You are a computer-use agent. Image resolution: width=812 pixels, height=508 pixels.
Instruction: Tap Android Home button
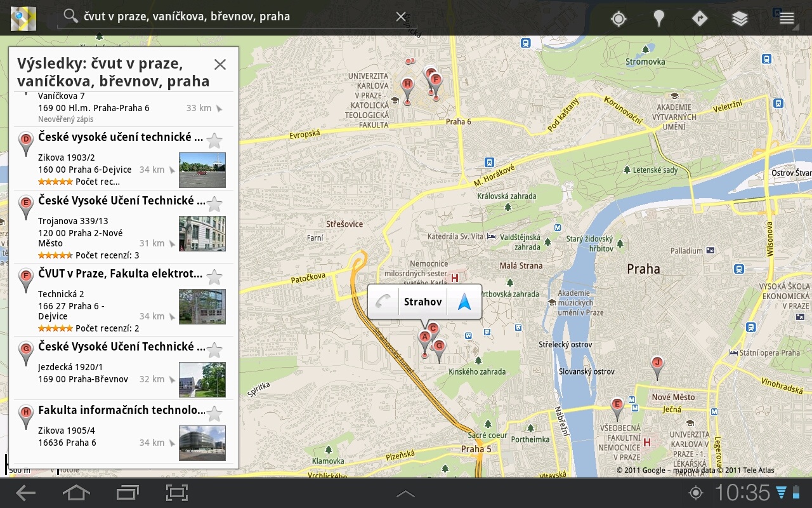pos(76,493)
